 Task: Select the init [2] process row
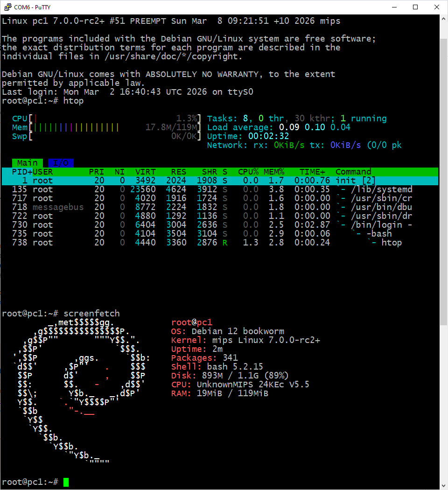[220, 181]
